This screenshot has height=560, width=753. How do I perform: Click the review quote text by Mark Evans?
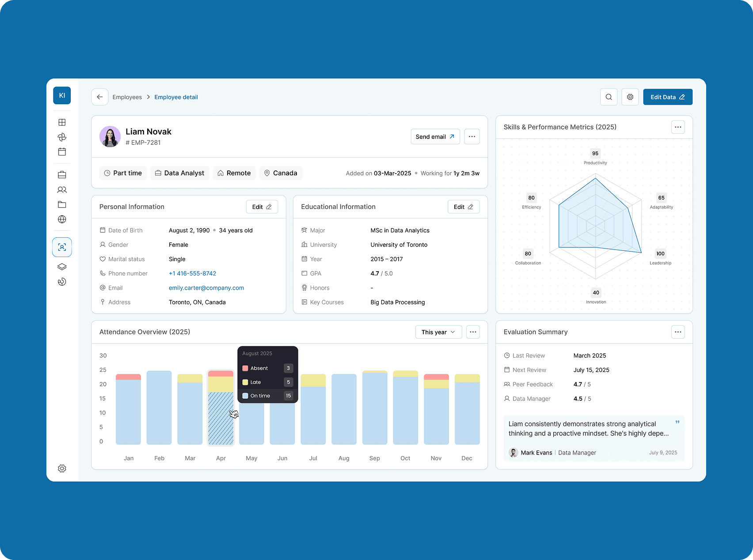pyautogui.click(x=589, y=429)
